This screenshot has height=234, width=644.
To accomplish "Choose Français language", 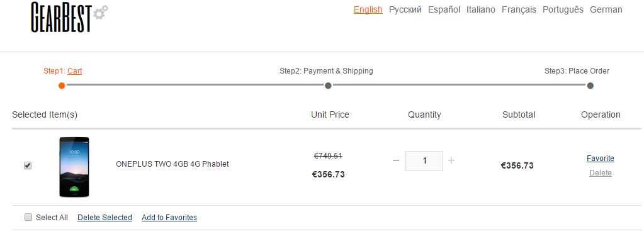I will [519, 9].
